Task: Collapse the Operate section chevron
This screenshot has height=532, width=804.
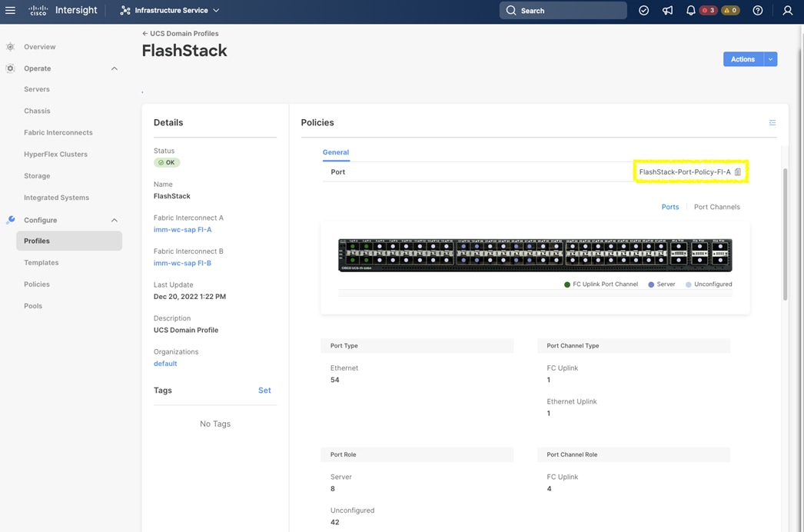Action: coord(115,68)
